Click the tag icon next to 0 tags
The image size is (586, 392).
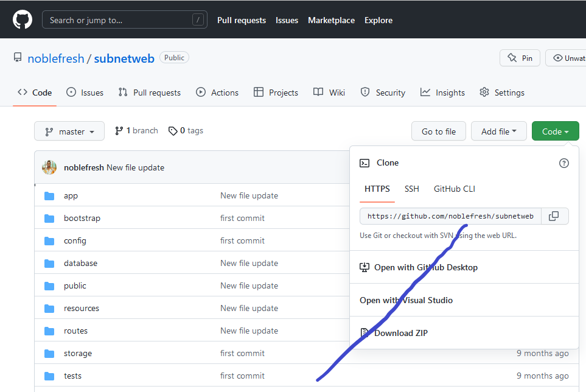(173, 131)
